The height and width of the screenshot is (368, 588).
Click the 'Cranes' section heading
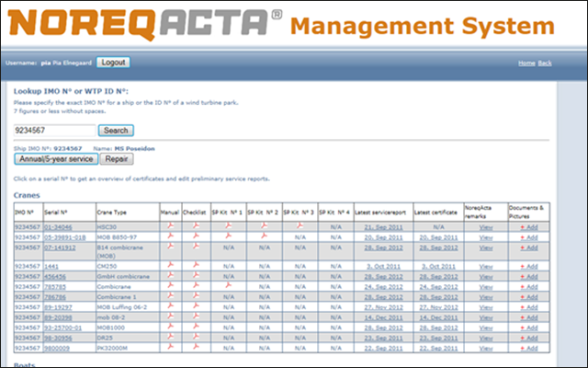coord(27,195)
